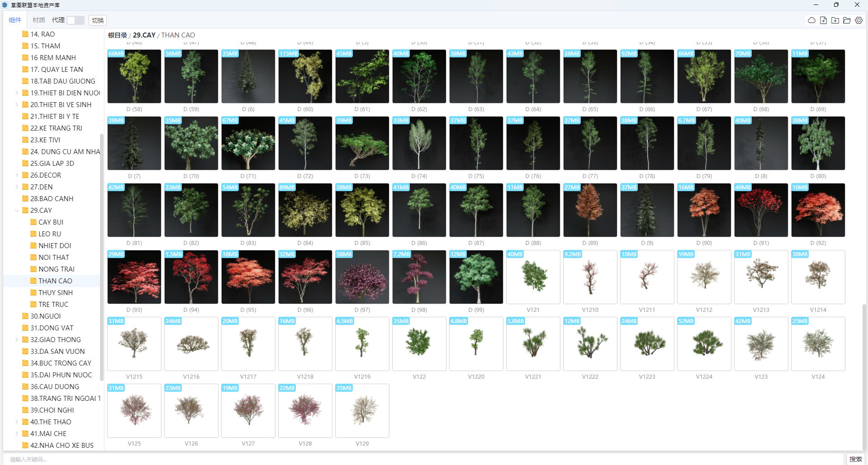Switch to the 材质 tab

(39, 20)
